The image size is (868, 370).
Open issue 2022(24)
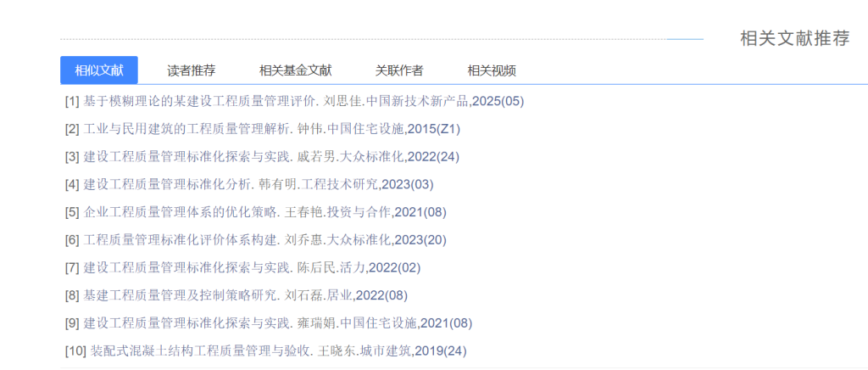433,157
